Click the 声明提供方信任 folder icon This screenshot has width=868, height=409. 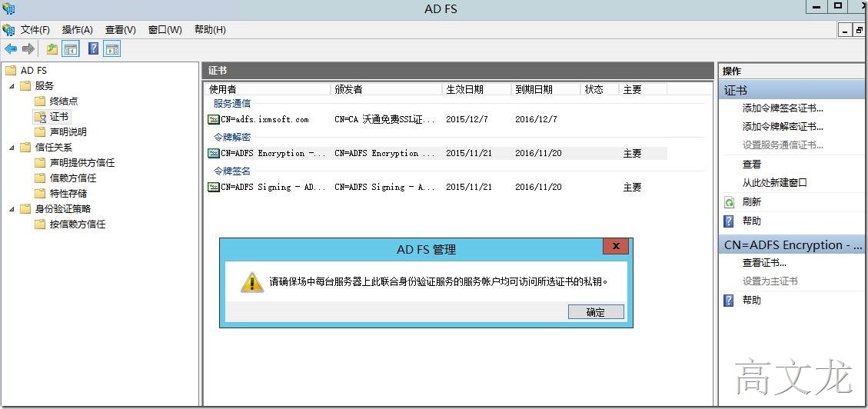[40, 163]
